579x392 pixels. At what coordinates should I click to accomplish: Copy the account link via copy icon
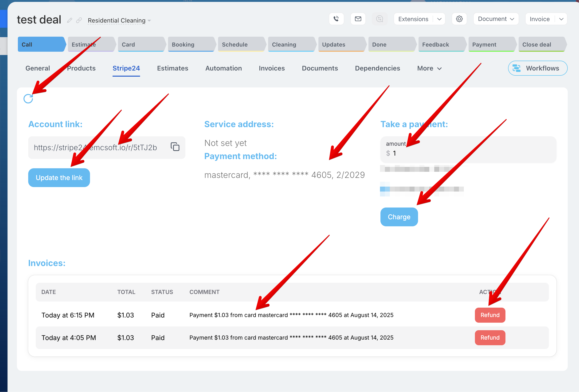coord(175,147)
